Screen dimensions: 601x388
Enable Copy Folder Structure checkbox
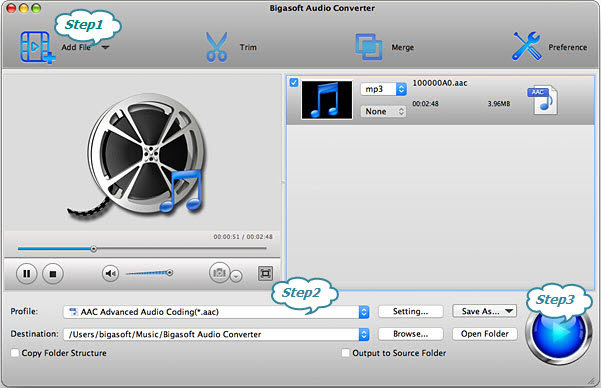[x=15, y=353]
